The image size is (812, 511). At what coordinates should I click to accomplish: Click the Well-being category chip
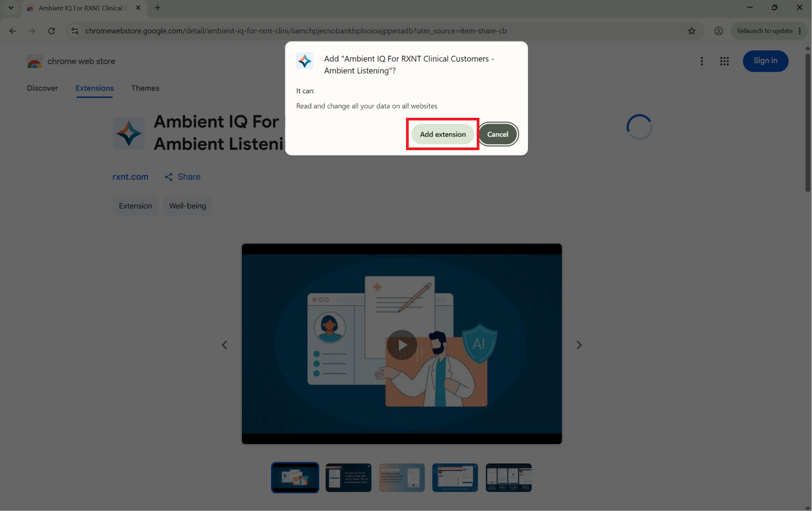point(188,206)
